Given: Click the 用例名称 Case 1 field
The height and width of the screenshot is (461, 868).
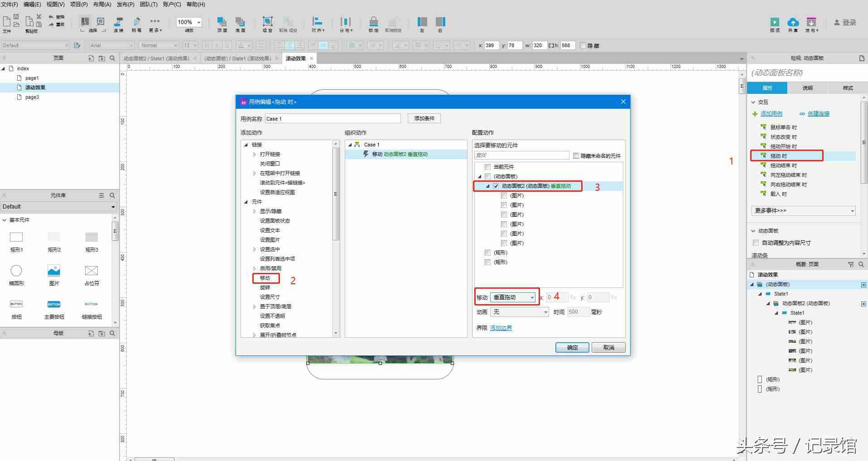Looking at the screenshot, I should click(333, 119).
